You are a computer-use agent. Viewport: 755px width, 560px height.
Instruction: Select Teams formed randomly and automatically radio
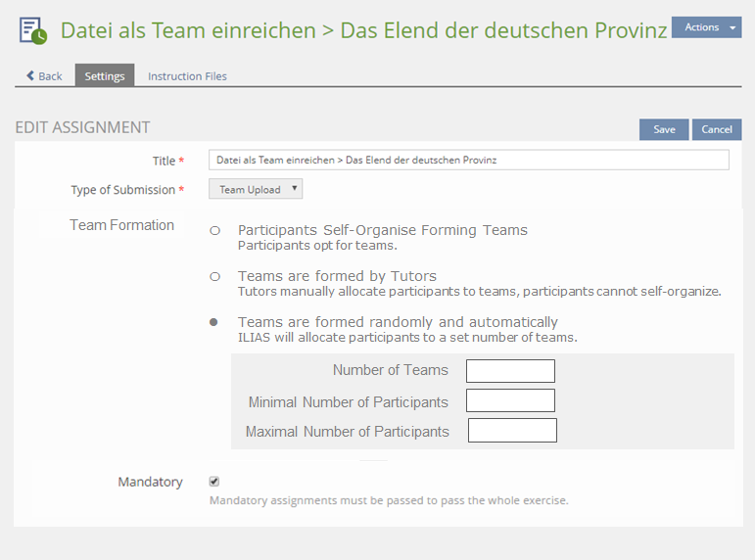coord(214,323)
